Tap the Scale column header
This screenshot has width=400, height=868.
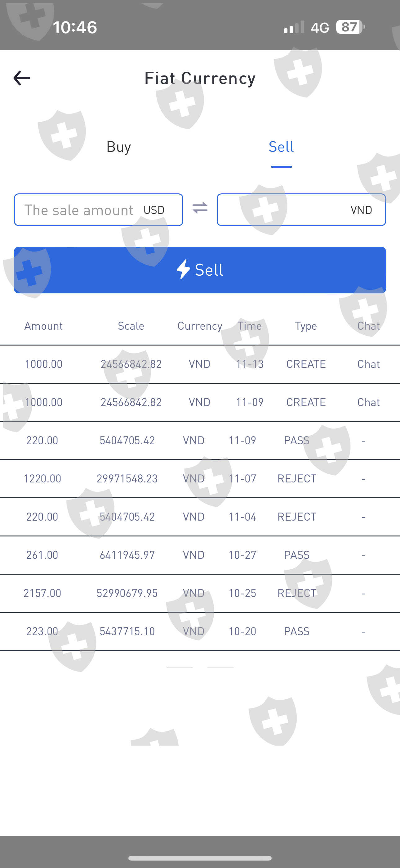(x=131, y=326)
